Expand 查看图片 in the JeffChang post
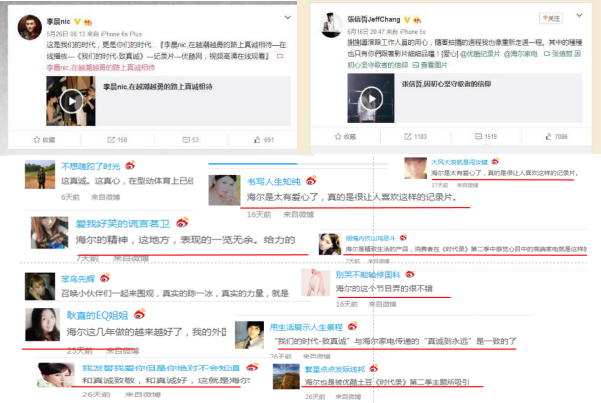This screenshot has height=403, width=601. tap(430, 65)
